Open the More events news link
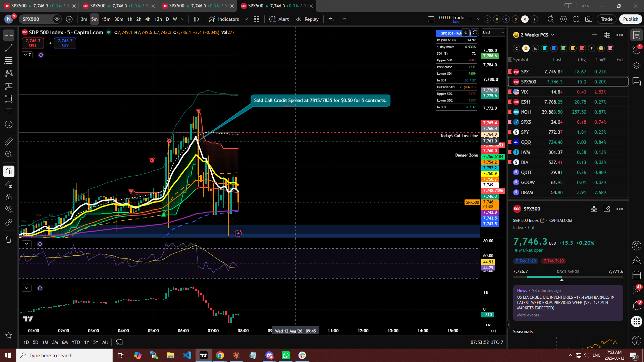The height and width of the screenshot is (362, 644). (529, 315)
